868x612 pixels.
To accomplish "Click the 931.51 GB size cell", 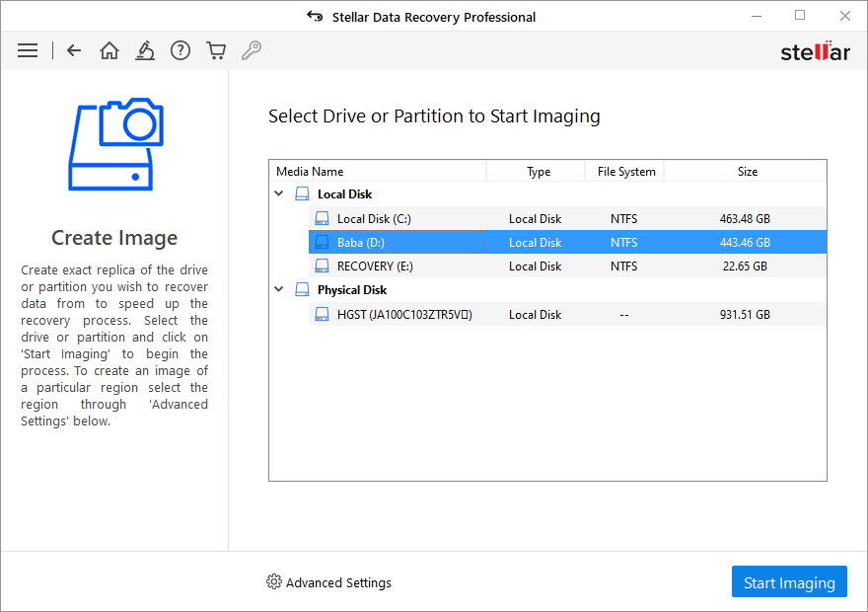I will tap(745, 315).
